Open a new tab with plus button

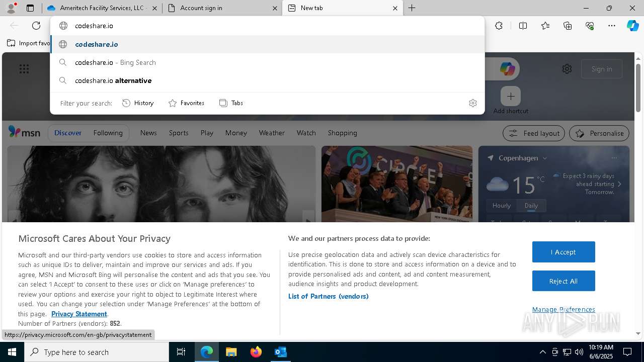[x=412, y=8]
